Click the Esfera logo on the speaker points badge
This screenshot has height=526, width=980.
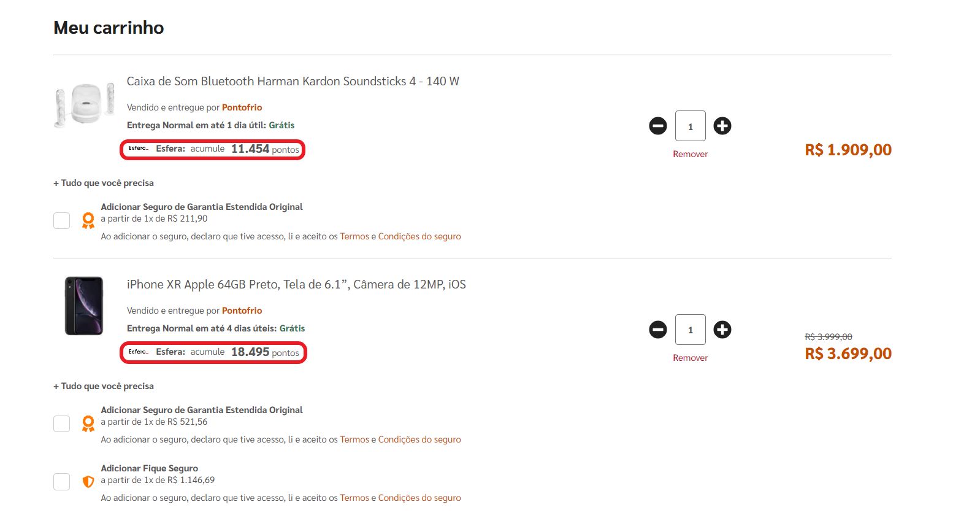tap(138, 149)
